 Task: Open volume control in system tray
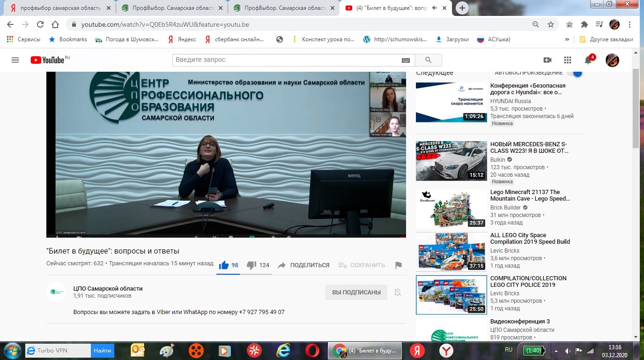click(568, 351)
